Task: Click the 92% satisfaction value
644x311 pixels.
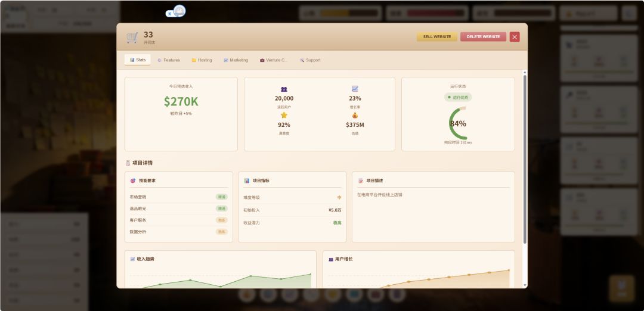Action: (x=284, y=125)
